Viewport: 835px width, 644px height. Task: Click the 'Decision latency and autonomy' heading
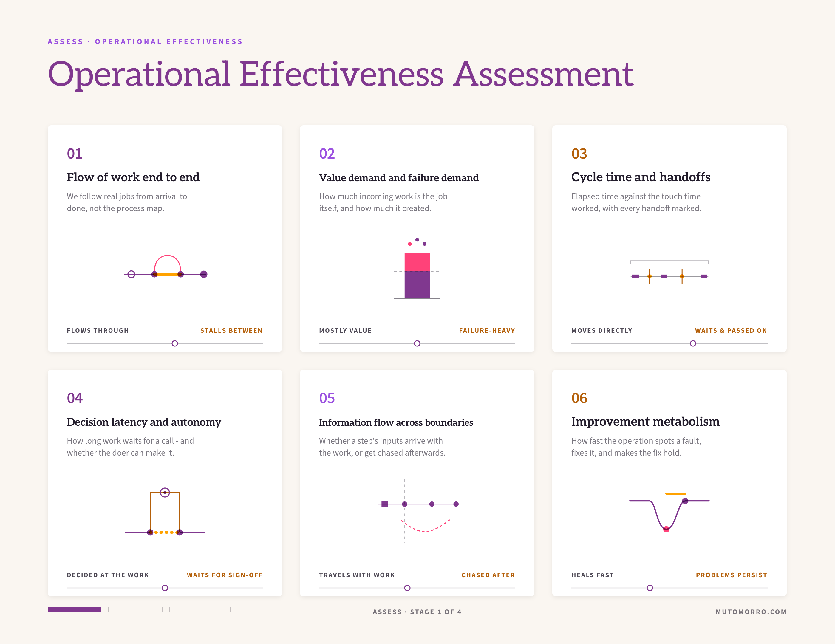click(144, 422)
